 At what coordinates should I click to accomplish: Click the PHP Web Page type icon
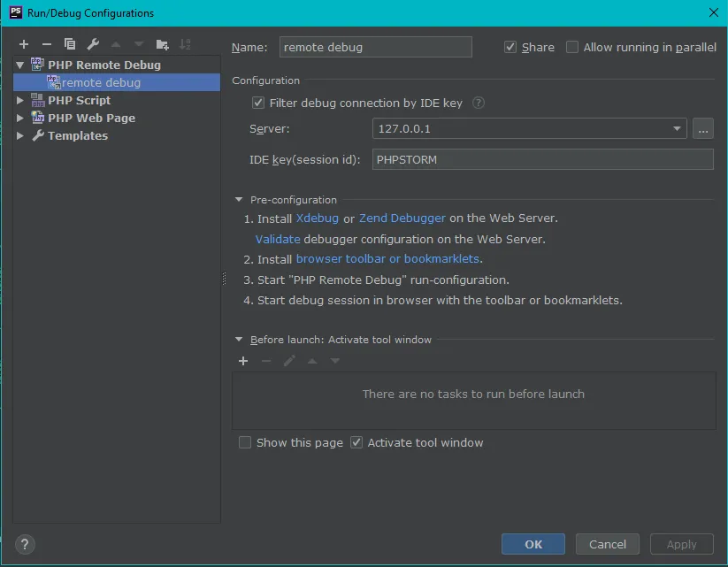pos(38,118)
